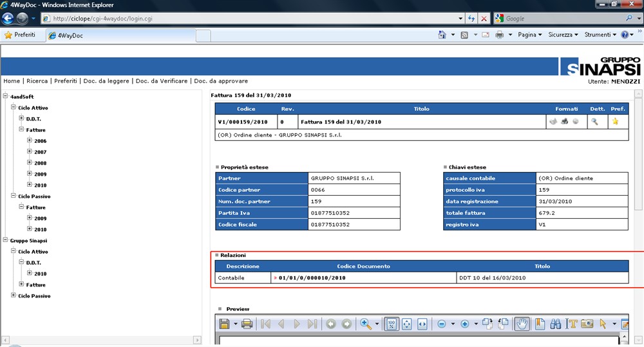The height and width of the screenshot is (347, 644).
Task: Print the preview using the printer icon
Action: coord(247,324)
